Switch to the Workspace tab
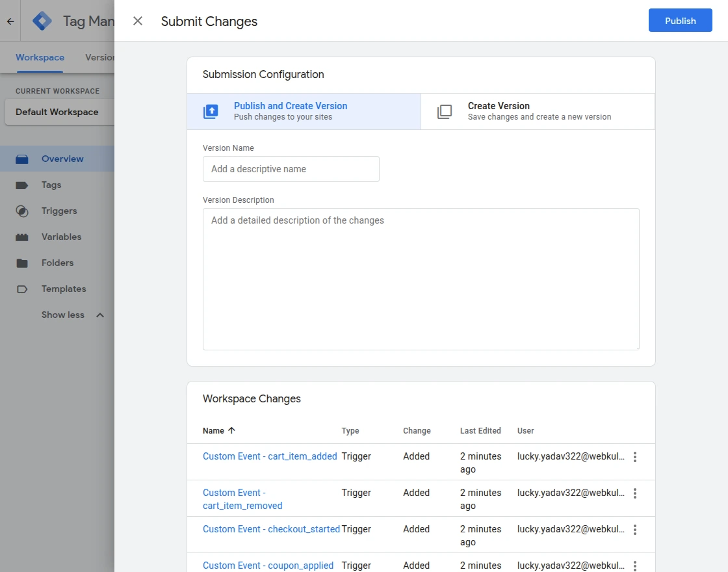 [x=40, y=58]
